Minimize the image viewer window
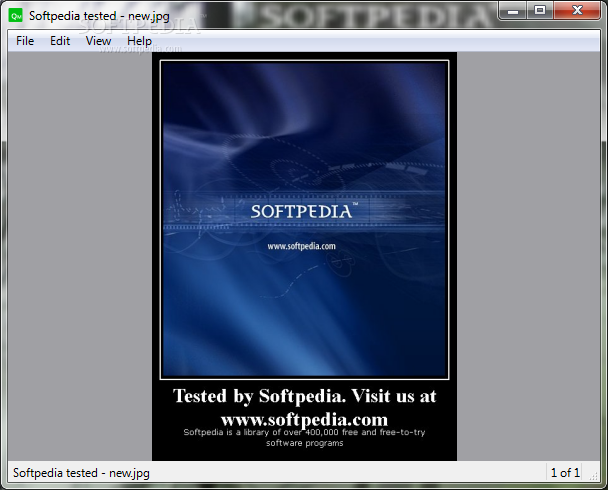Screen dimensions: 608x490 [x=513, y=11]
